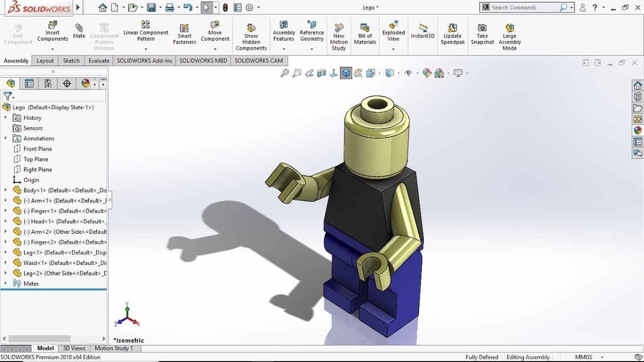Click the Section View icon
Viewport: 644px width, 362px height.
321,73
